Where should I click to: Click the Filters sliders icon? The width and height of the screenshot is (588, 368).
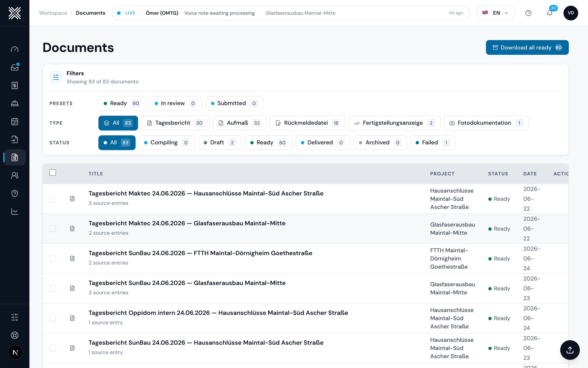click(56, 77)
